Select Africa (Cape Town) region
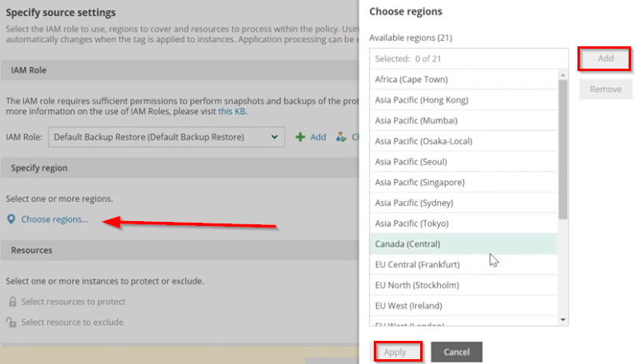 463,79
